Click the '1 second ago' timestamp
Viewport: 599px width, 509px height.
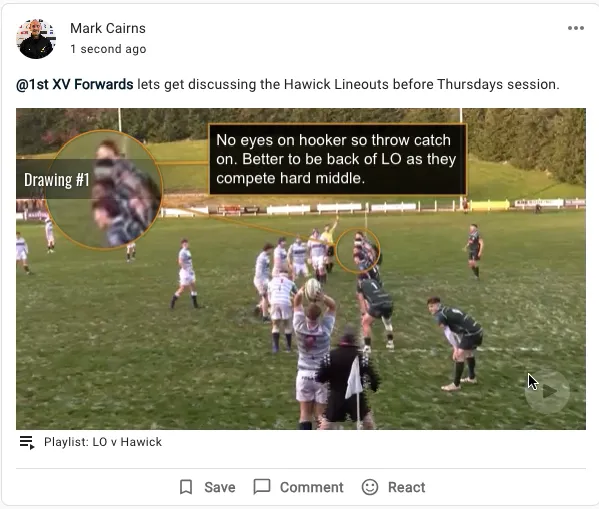coord(108,49)
